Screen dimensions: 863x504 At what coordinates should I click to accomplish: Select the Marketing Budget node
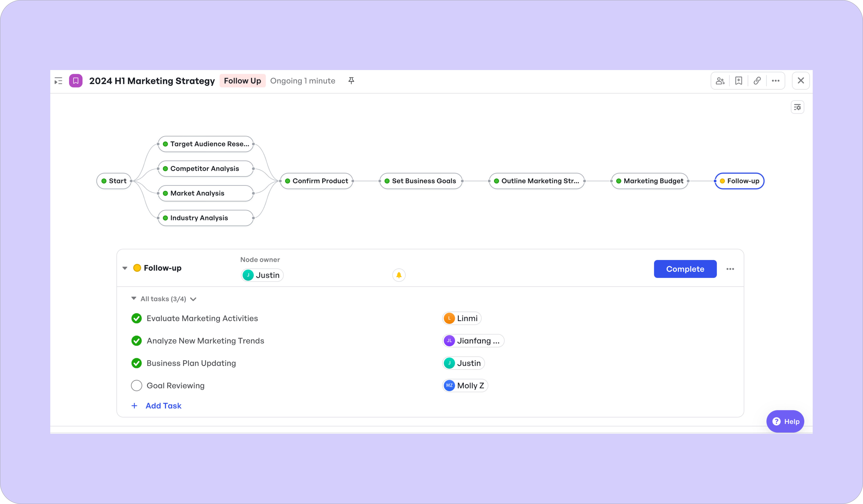point(650,181)
